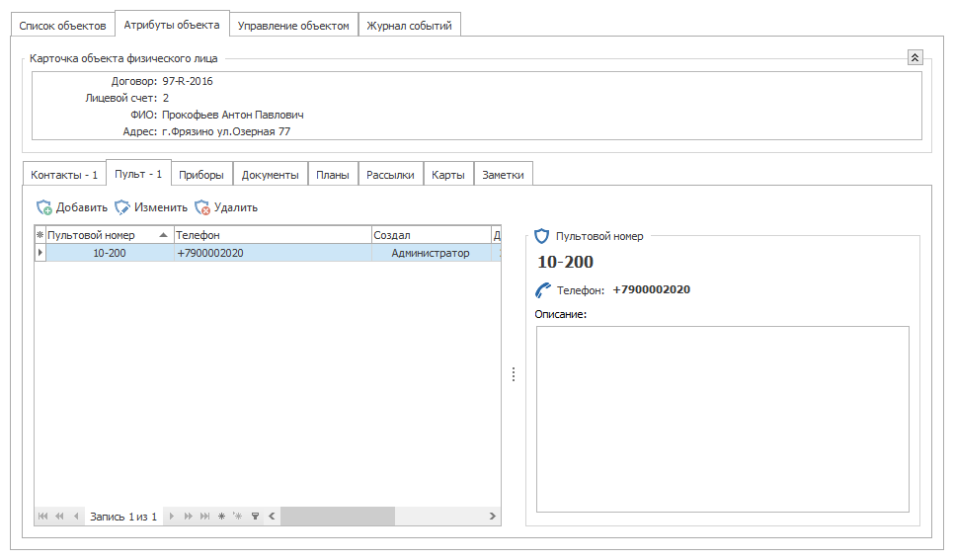Click the Изменить shield-pencil icon
This screenshot has height=560, width=954.
coord(122,207)
